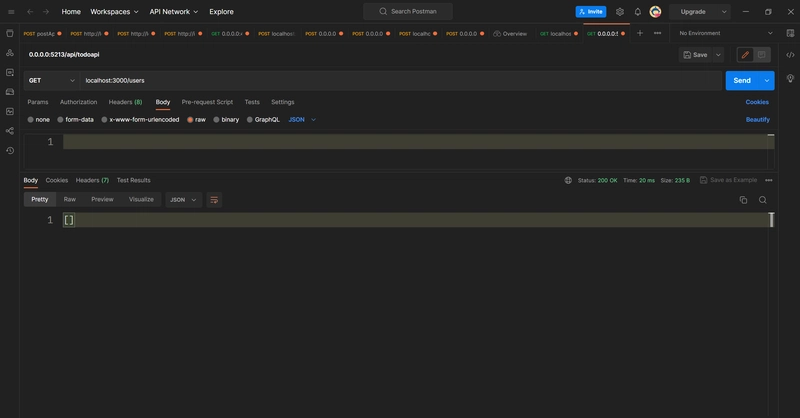Toggle line wrap in the response
Image resolution: width=800 pixels, height=418 pixels.
point(214,200)
